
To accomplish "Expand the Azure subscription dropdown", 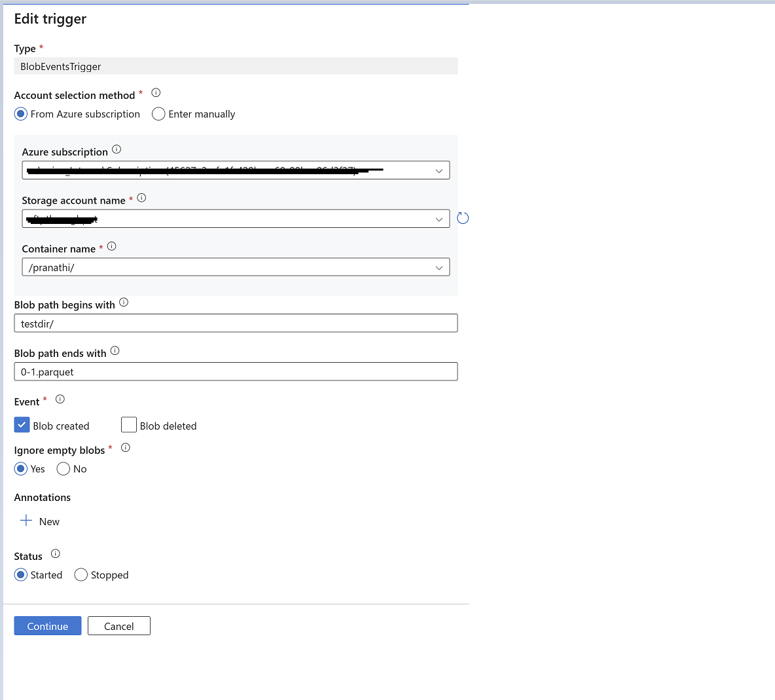I will 439,170.
